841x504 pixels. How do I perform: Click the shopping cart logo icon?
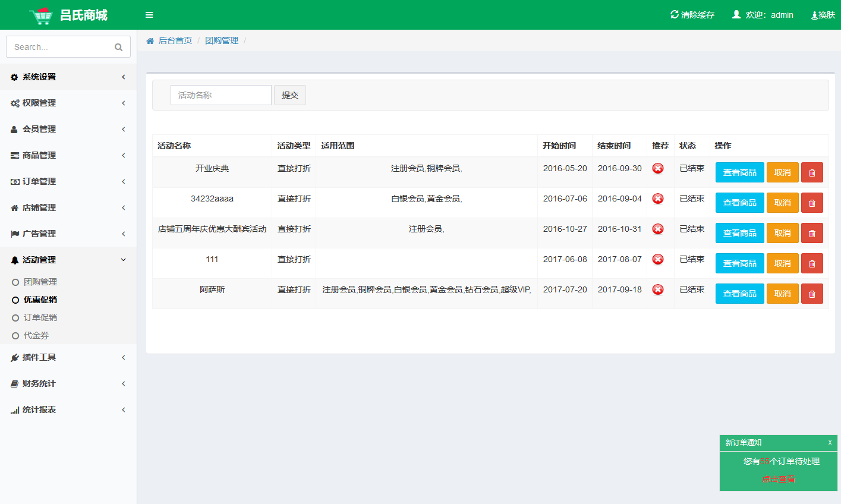click(40, 15)
